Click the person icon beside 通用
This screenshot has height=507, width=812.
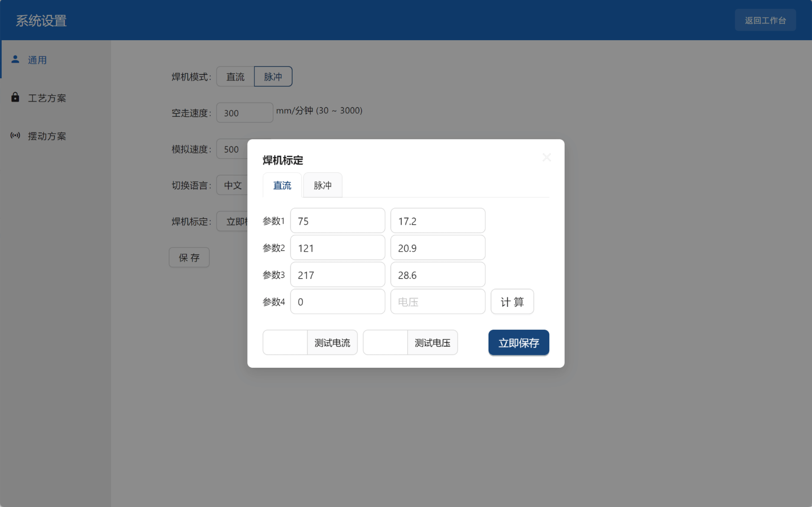coord(15,59)
